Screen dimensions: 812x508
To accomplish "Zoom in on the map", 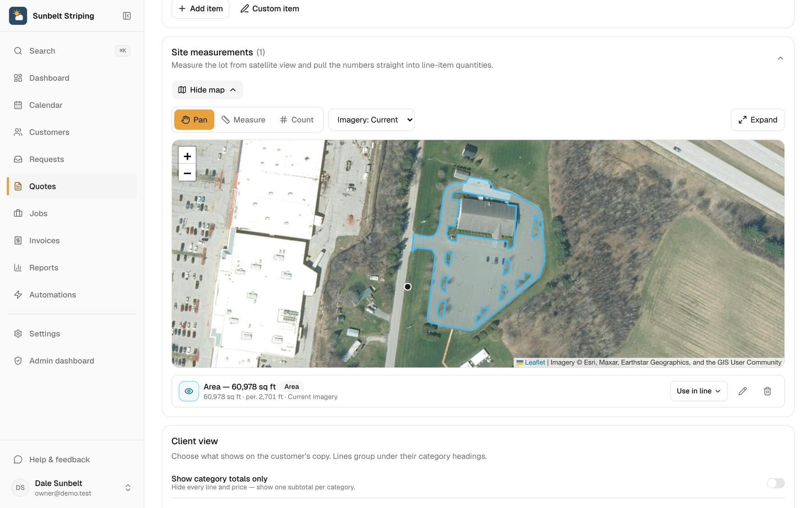I will click(x=187, y=156).
